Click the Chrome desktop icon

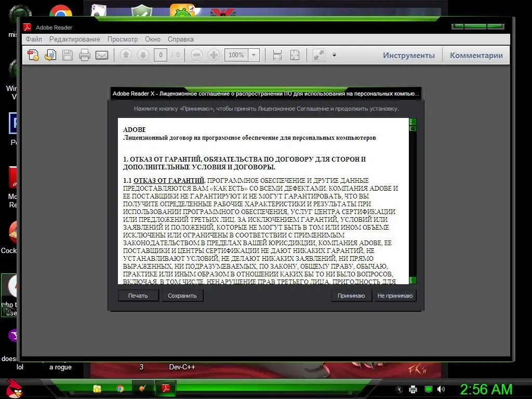click(x=60, y=11)
